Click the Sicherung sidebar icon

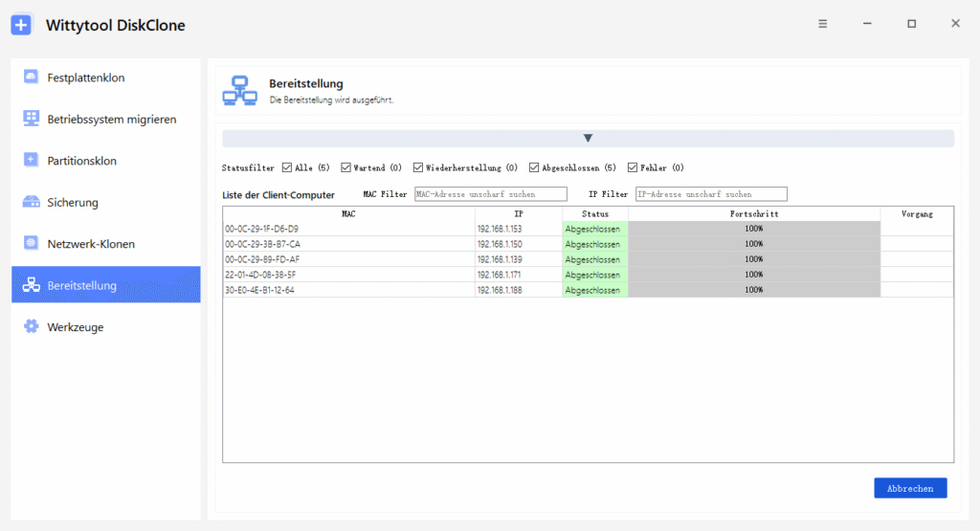coord(31,202)
